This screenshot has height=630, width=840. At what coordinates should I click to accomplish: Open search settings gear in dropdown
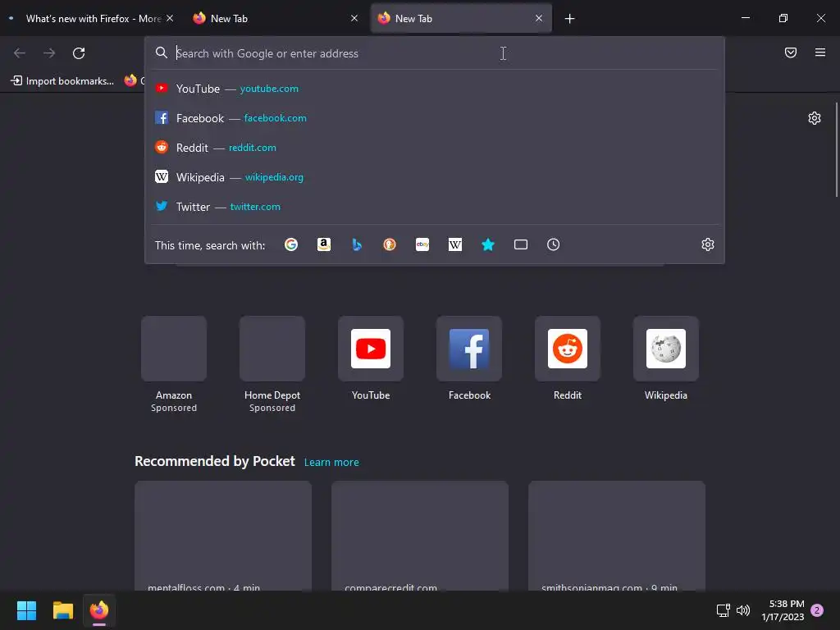pos(708,244)
